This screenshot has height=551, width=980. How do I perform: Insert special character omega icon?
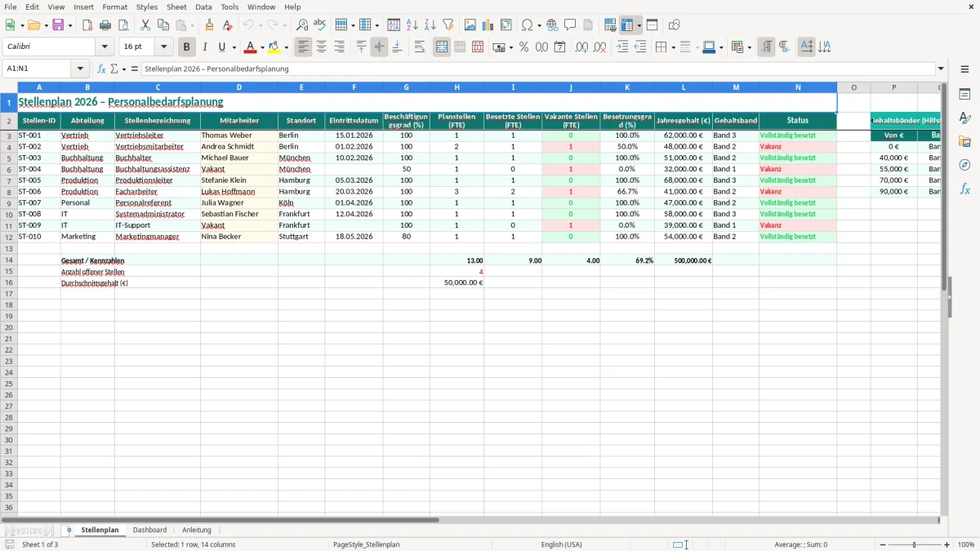pos(527,25)
